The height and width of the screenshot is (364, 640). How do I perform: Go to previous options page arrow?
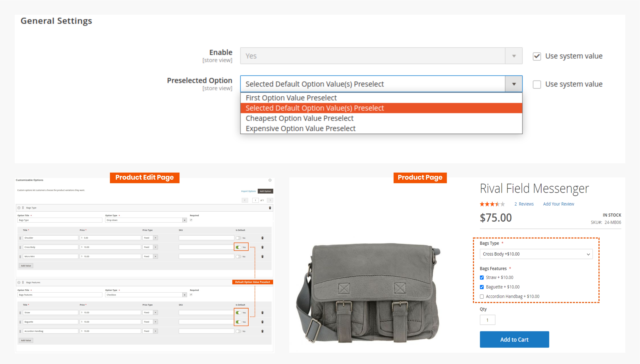pyautogui.click(x=245, y=200)
